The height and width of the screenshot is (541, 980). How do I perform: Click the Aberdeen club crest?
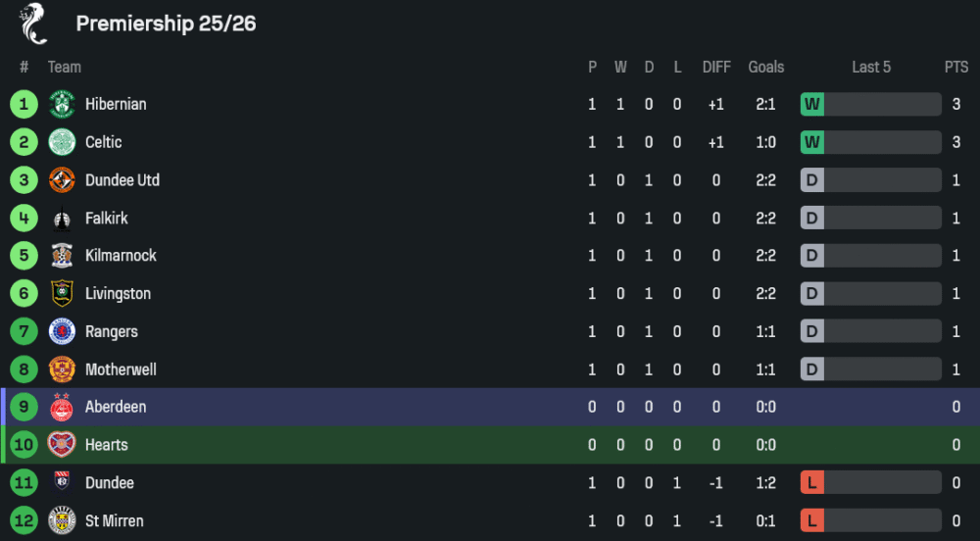[62, 407]
